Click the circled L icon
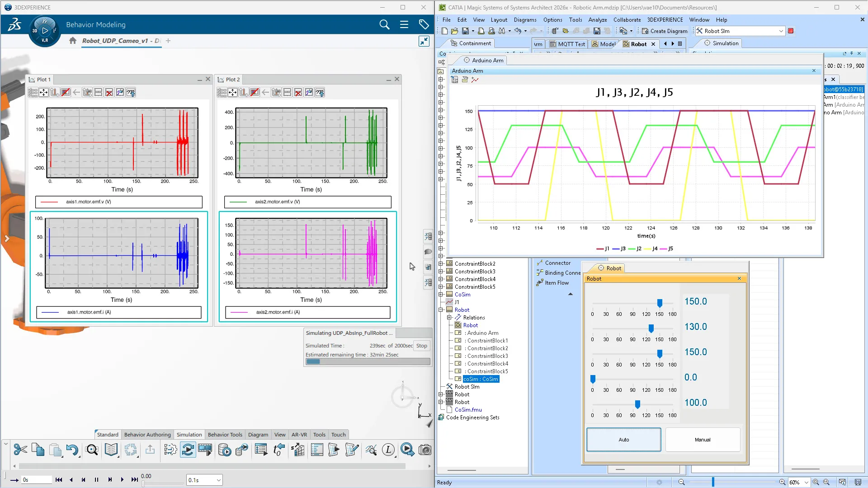This screenshot has width=868, height=488. (x=388, y=450)
